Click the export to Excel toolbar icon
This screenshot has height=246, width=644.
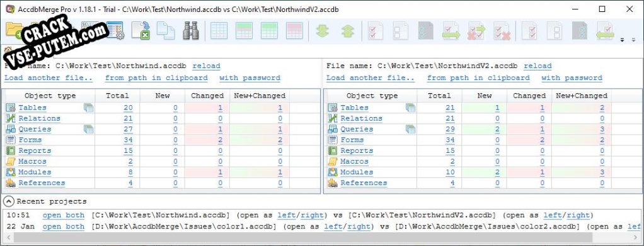(x=141, y=30)
